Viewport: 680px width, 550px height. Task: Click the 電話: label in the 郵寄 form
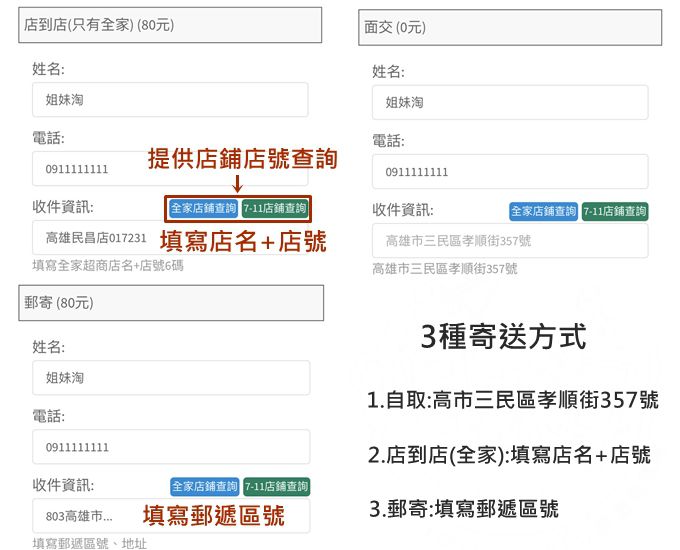49,416
